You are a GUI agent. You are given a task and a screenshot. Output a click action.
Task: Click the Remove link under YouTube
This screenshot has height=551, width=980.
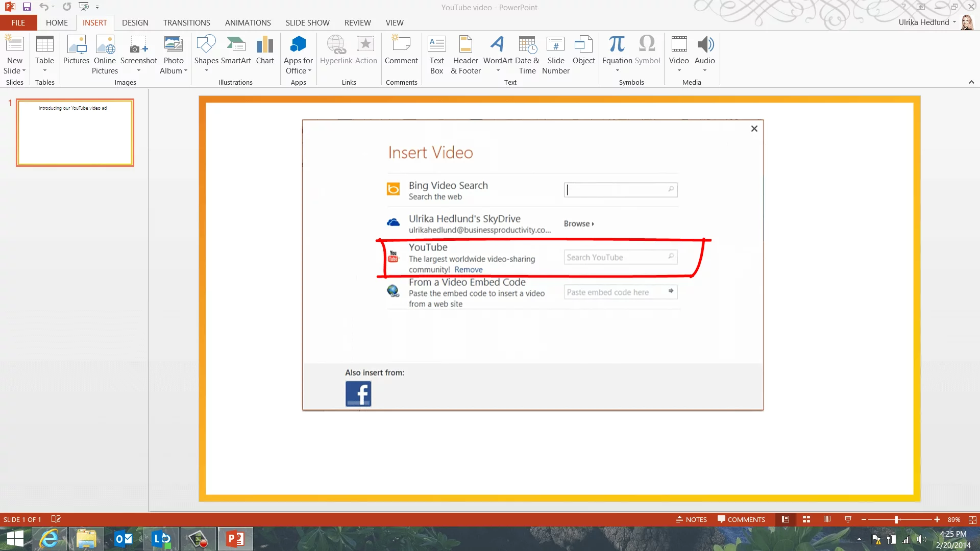468,270
